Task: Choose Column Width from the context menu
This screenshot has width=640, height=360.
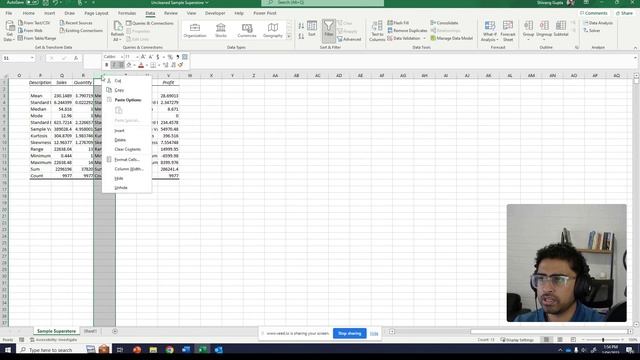Action: pos(127,169)
